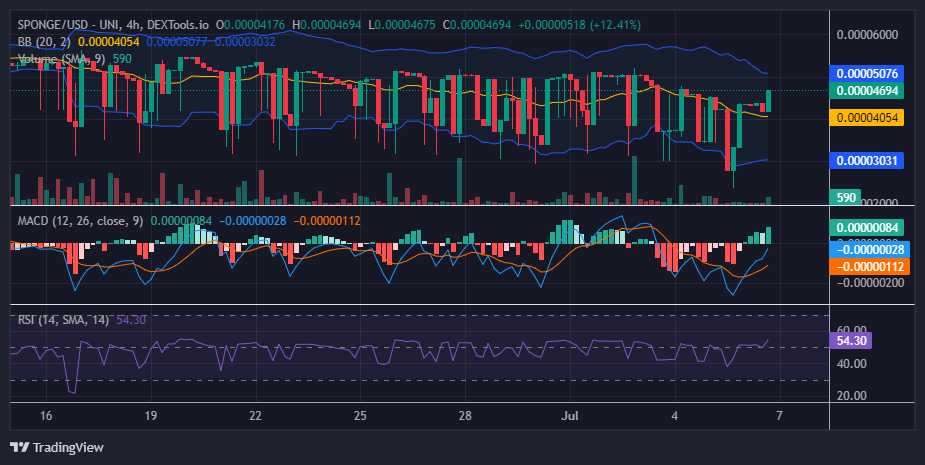The image size is (925, 465).
Task: Click the high value H0.00004694 in header
Action: point(327,25)
